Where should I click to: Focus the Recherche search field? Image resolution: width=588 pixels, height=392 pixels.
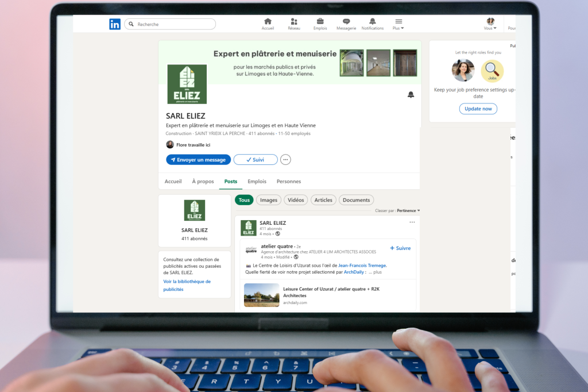tap(170, 24)
